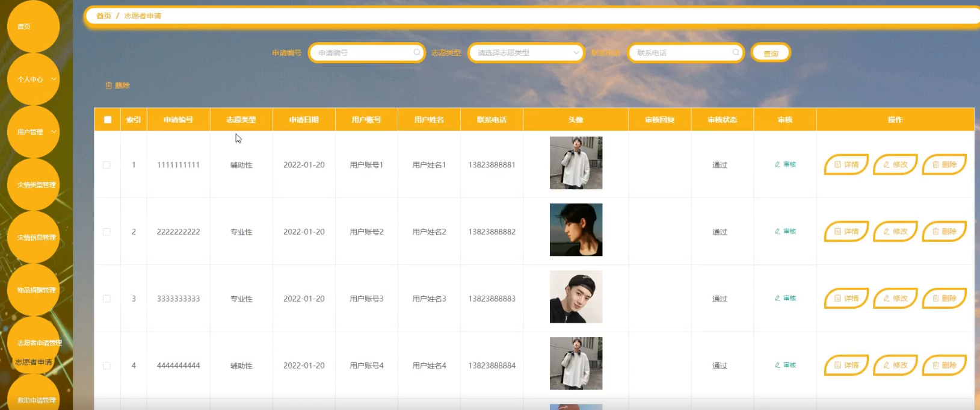Click 删除 for 用户账号1 row
The width and height of the screenshot is (980, 410).
click(944, 164)
